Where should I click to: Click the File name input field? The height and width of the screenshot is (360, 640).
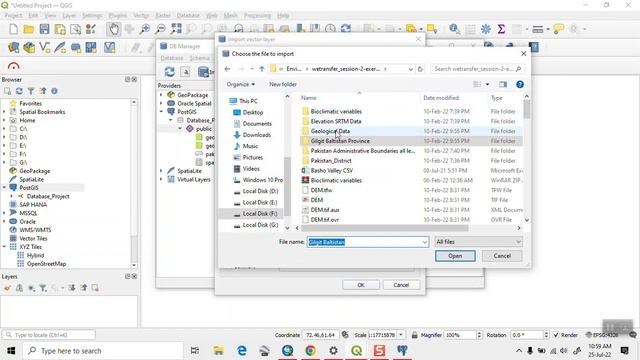pos(364,242)
